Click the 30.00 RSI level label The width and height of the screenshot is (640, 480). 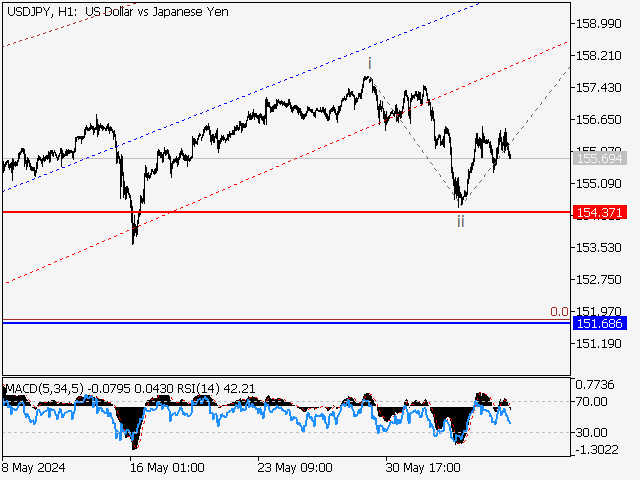[x=591, y=432]
